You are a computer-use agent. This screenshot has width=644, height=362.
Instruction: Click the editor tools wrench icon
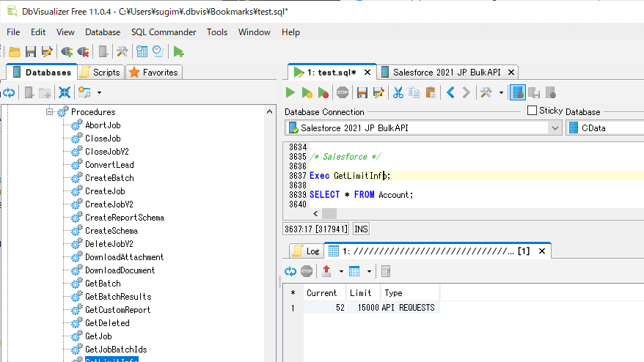[x=486, y=93]
